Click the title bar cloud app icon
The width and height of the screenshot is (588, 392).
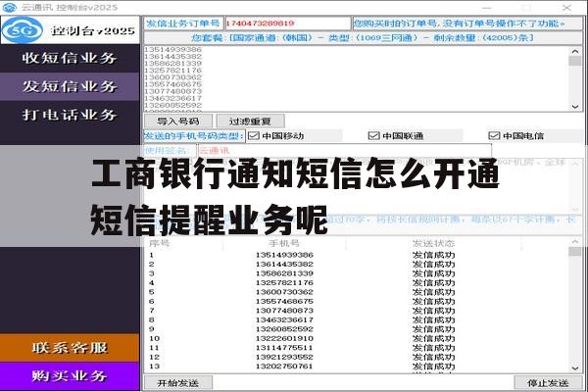tap(10, 7)
